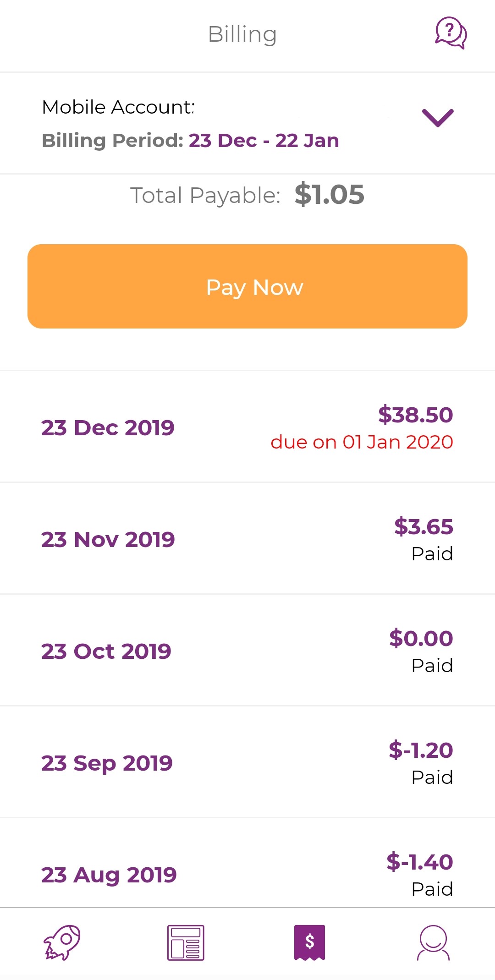Open the help chat icon

click(x=451, y=33)
